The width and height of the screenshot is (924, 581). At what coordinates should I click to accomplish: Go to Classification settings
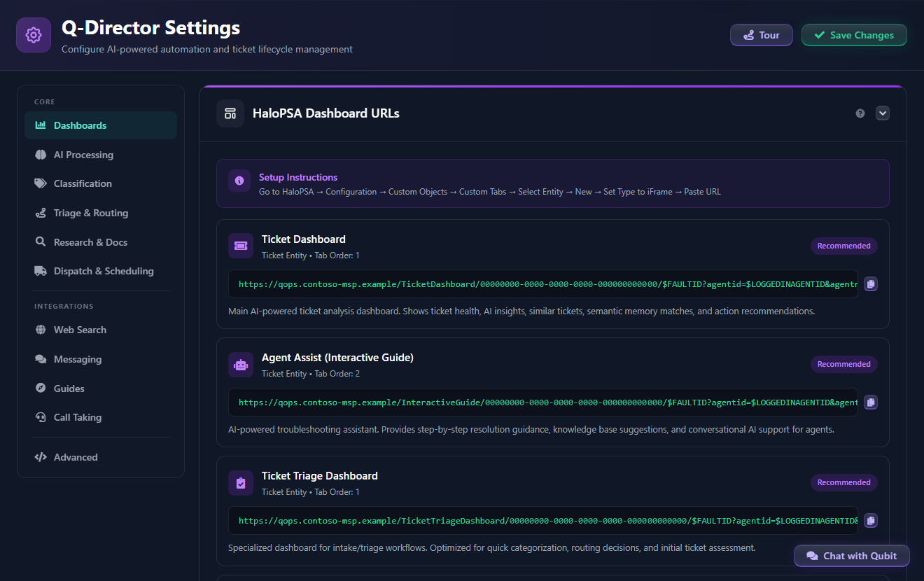(101, 183)
